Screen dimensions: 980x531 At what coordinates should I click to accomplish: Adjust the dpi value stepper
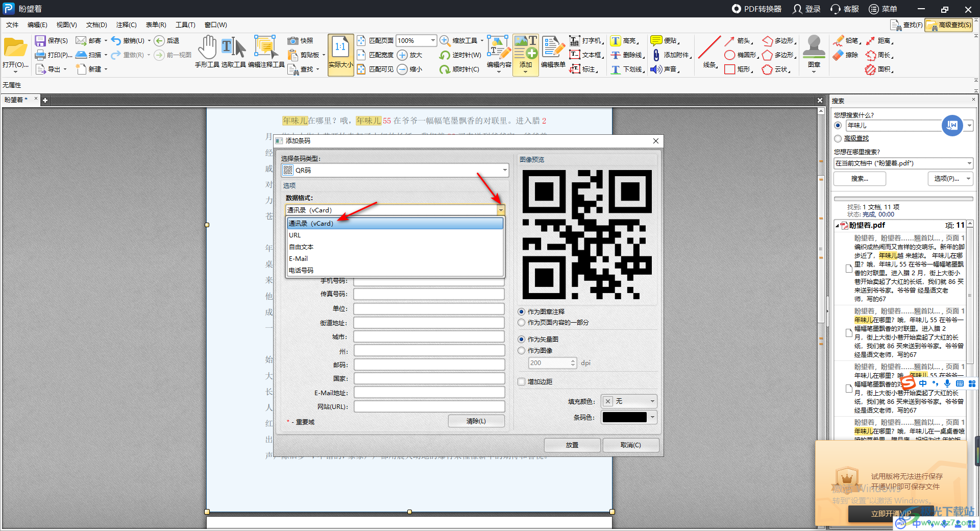(x=573, y=363)
